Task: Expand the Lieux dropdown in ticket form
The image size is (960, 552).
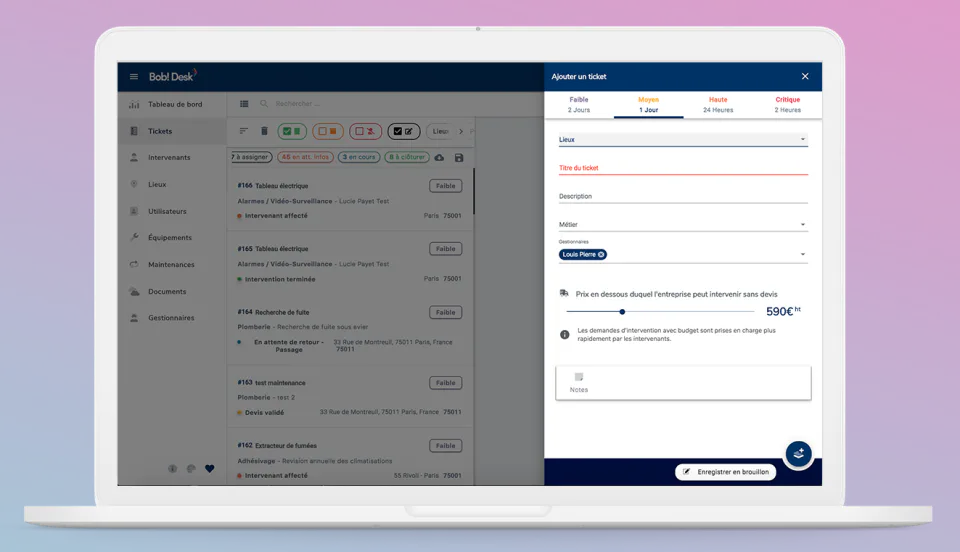Action: 683,140
